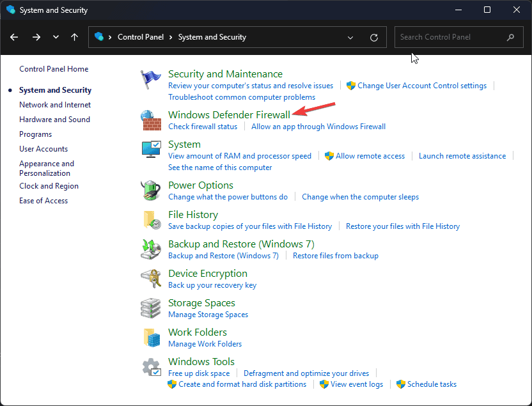Refresh the Control Panel view
Screen dimensions: 532x406
374,37
